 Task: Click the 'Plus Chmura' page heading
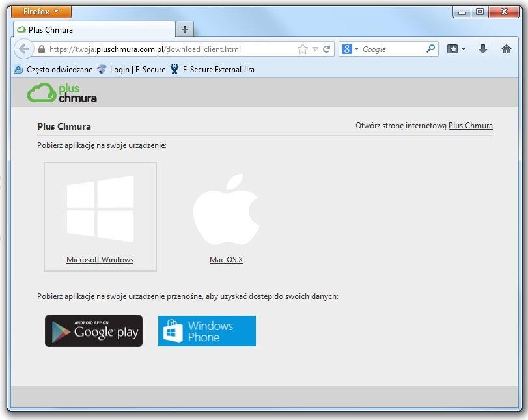pyautogui.click(x=64, y=126)
